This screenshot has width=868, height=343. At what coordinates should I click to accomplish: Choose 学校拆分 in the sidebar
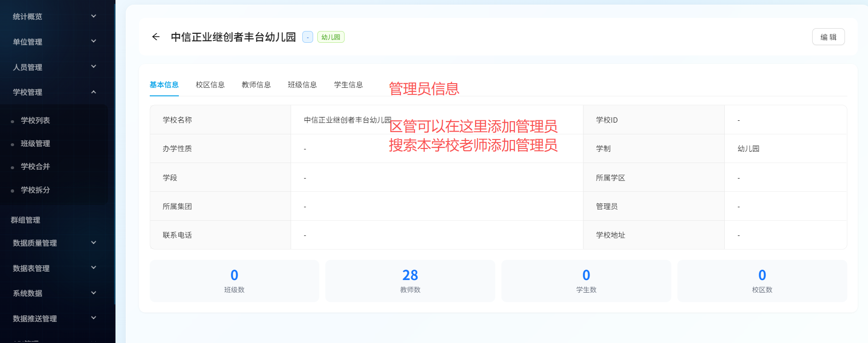point(35,190)
